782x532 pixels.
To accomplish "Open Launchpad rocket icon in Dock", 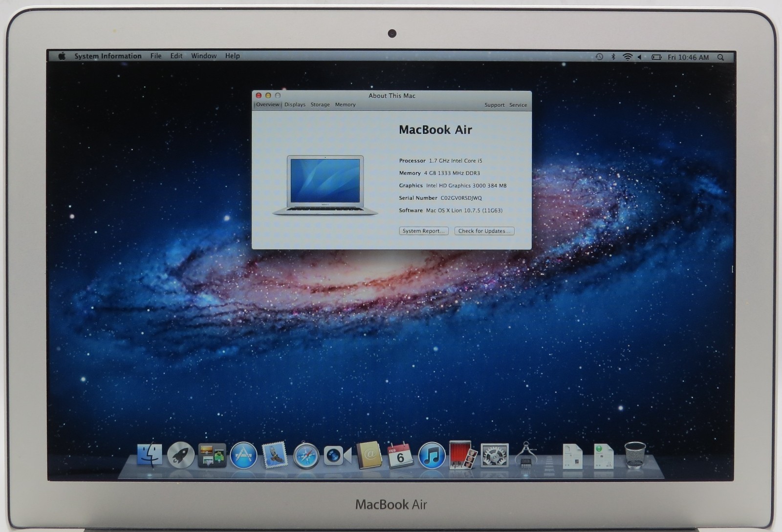I will pyautogui.click(x=181, y=455).
